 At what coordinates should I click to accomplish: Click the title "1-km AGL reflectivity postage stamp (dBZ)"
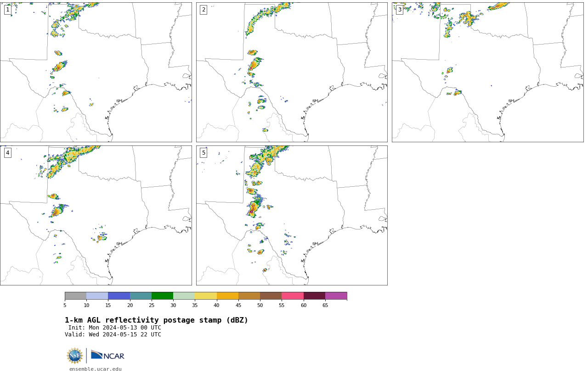156,320
